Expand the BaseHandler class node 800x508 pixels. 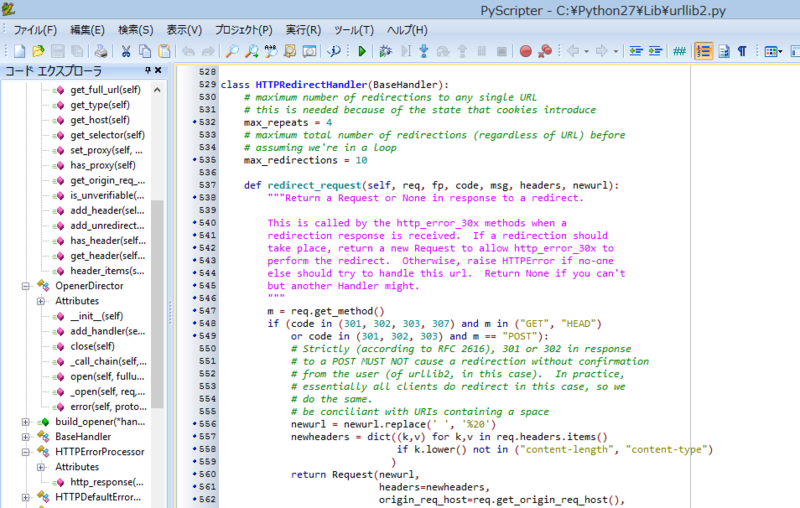pos(26,437)
